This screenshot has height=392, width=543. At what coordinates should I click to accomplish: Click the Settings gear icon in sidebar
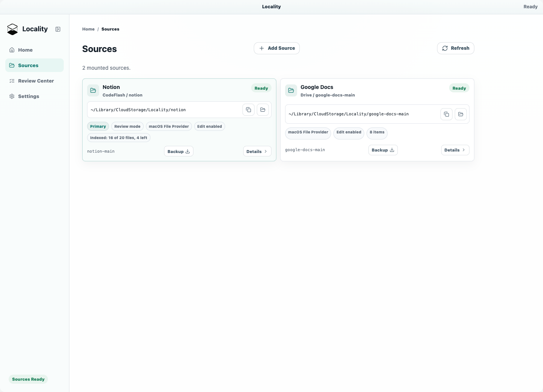coord(12,96)
